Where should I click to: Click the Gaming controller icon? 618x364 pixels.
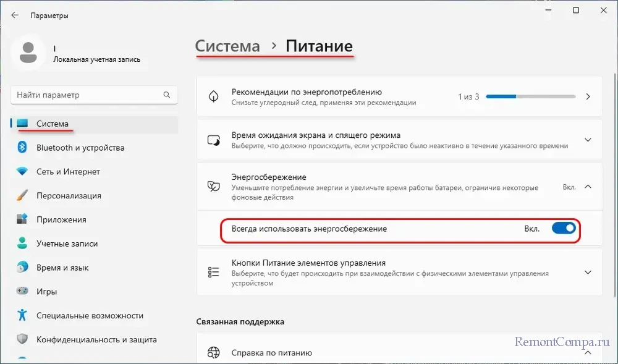click(22, 291)
